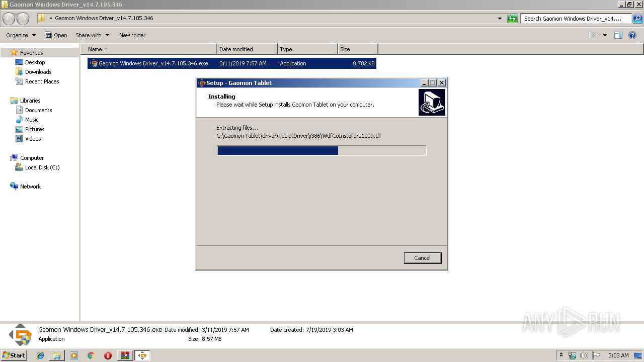Open Documents library
The image size is (644, 362).
point(38,110)
